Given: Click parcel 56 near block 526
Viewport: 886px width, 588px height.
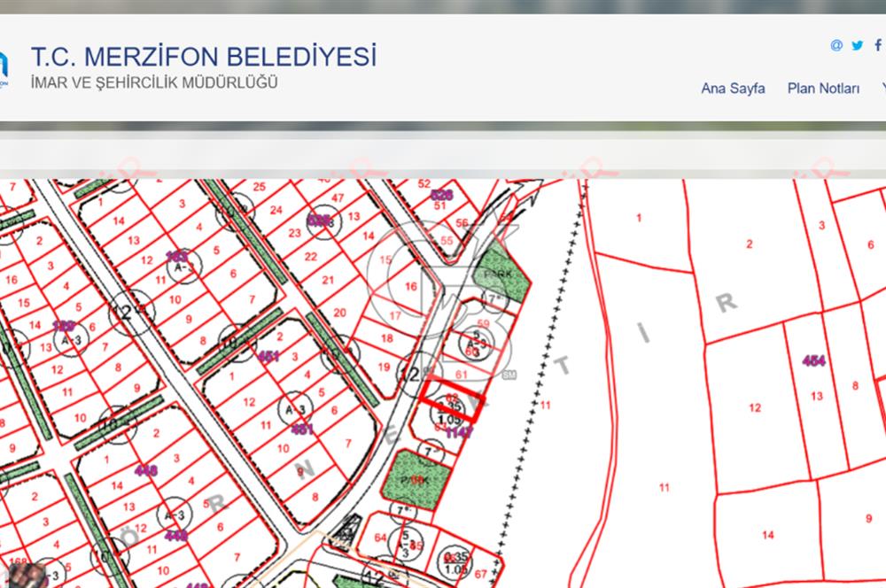Looking at the screenshot, I should point(462,222).
